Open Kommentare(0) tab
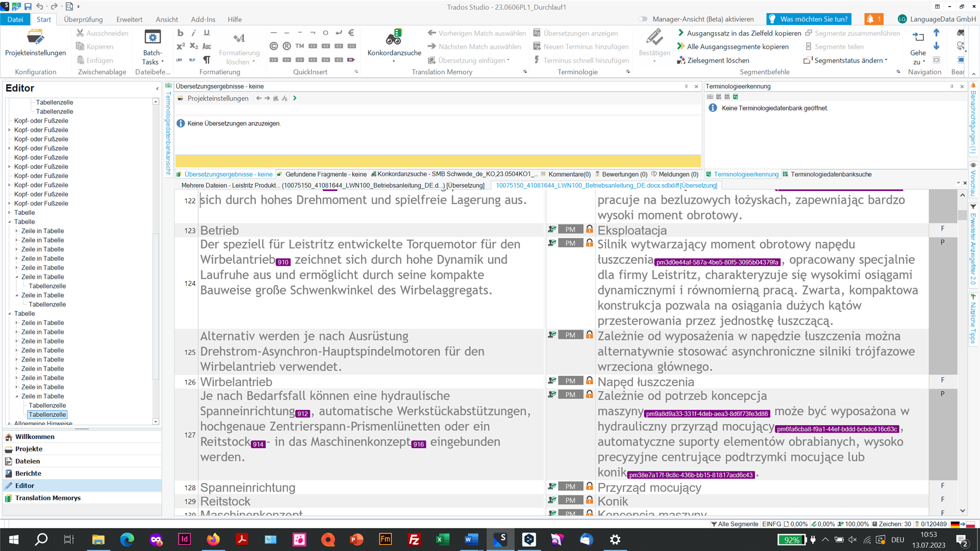Viewport: 980px width, 551px height. pyautogui.click(x=565, y=174)
